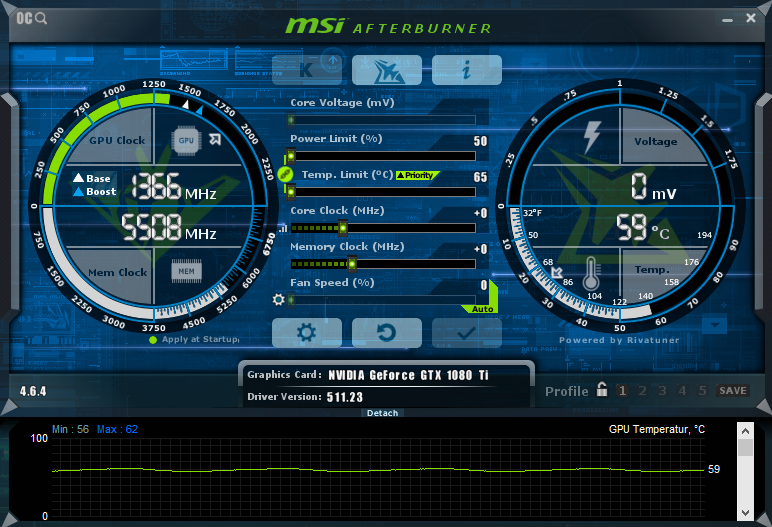Click the GPU chip icon
This screenshot has height=527, width=772.
186,141
